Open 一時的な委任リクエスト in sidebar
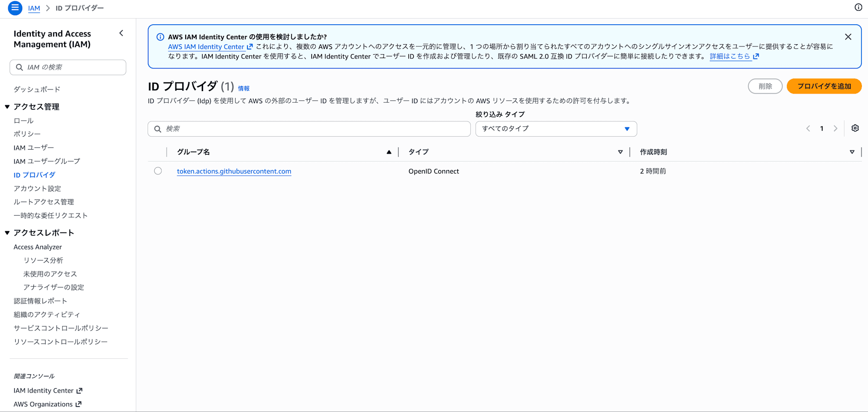The width and height of the screenshot is (868, 412). [x=51, y=216]
